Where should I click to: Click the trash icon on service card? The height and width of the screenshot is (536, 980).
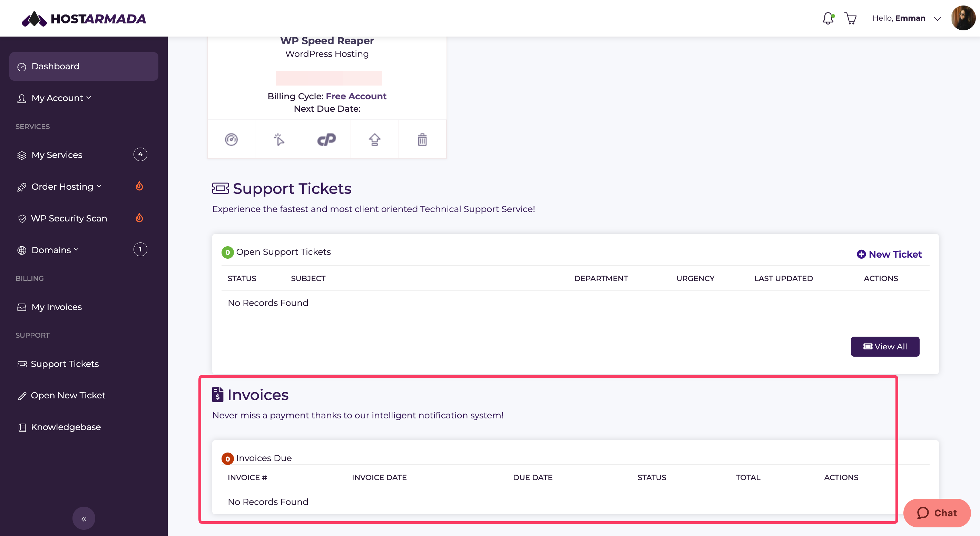click(422, 139)
